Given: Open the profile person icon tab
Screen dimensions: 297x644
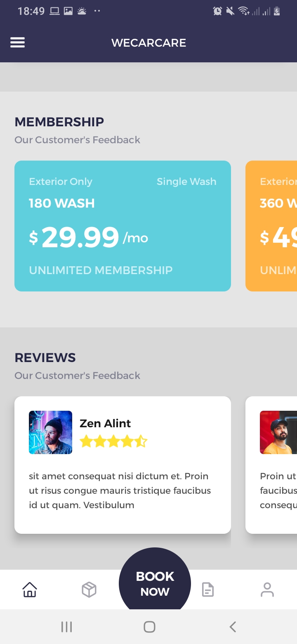Looking at the screenshot, I should 267,590.
